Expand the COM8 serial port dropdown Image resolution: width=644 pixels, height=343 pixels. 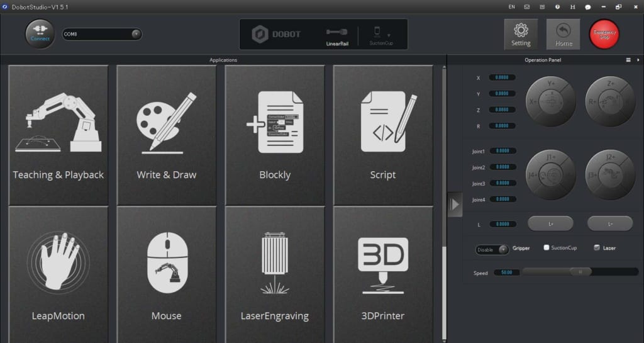pos(136,34)
